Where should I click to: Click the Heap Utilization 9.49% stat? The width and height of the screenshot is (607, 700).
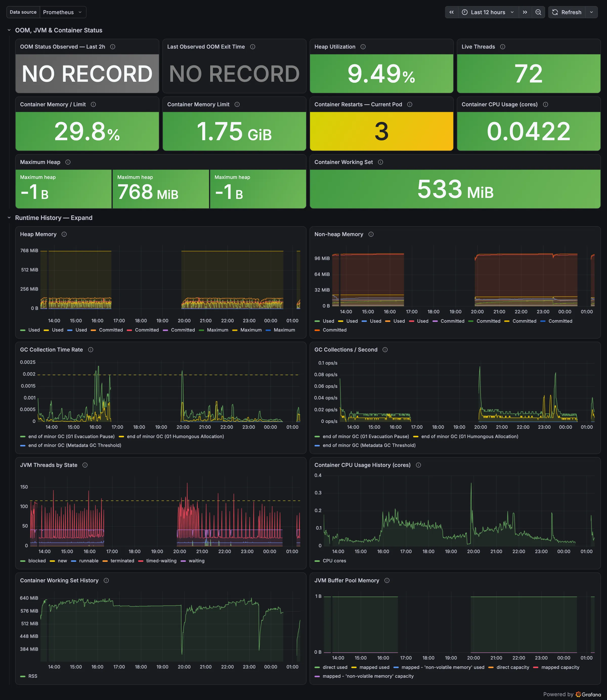pyautogui.click(x=381, y=74)
